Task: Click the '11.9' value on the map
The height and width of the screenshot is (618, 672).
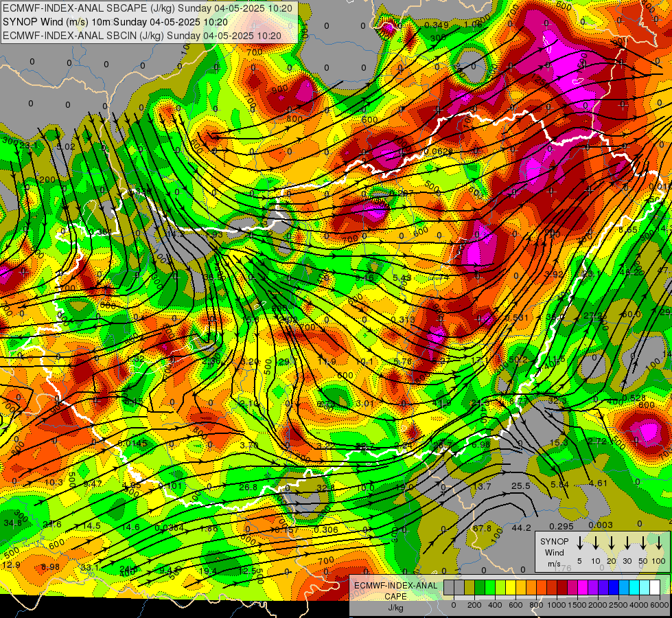Action: coord(327,362)
